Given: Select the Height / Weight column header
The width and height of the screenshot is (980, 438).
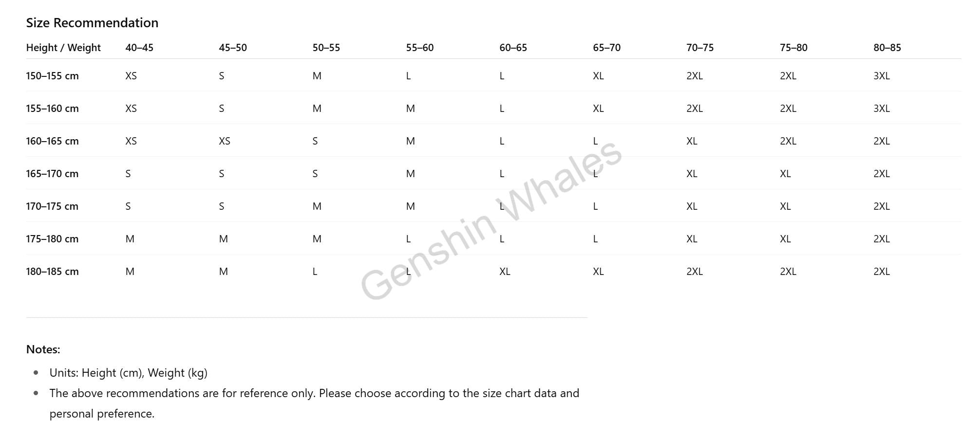Looking at the screenshot, I should coord(63,48).
